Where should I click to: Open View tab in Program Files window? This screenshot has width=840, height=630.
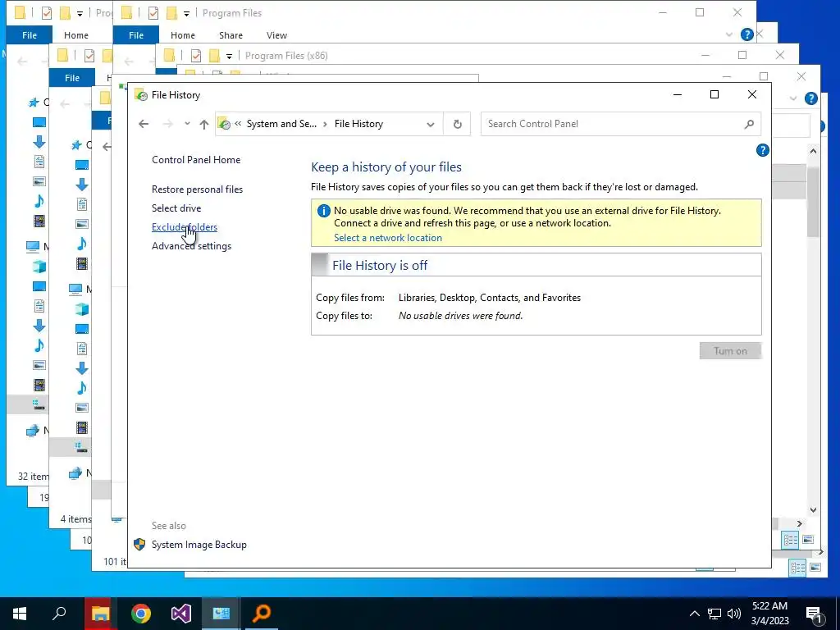[x=277, y=34]
